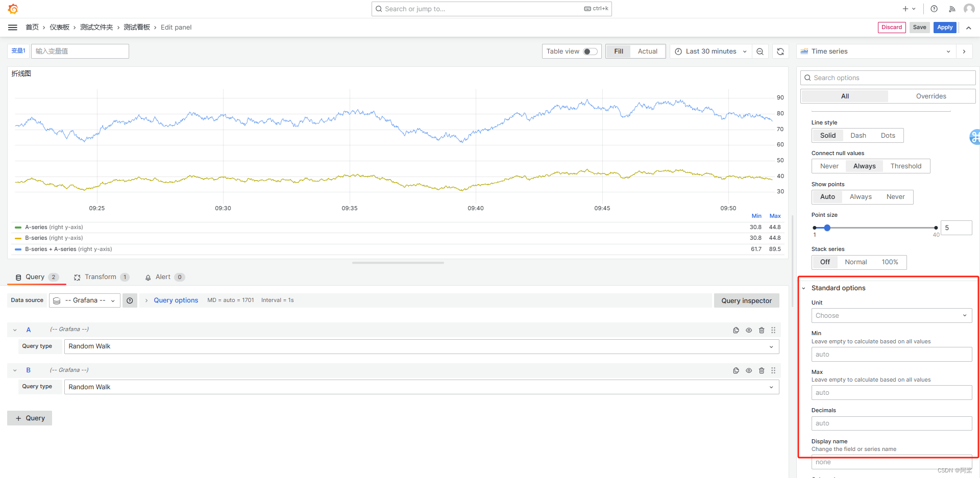Set show points to Always
The width and height of the screenshot is (980, 478).
point(861,197)
